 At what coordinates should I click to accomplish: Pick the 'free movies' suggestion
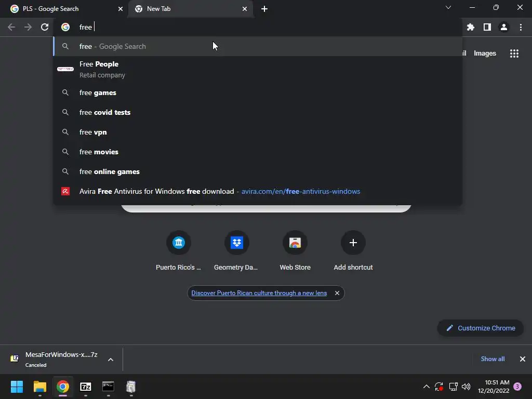258,152
